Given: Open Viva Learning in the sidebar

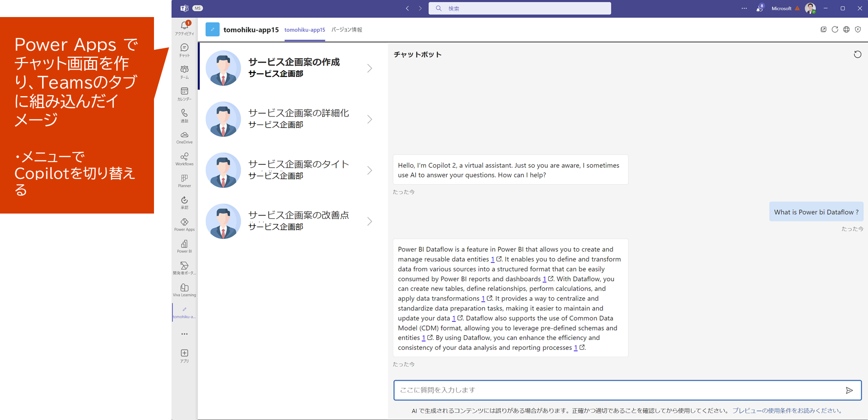Looking at the screenshot, I should click(x=184, y=289).
